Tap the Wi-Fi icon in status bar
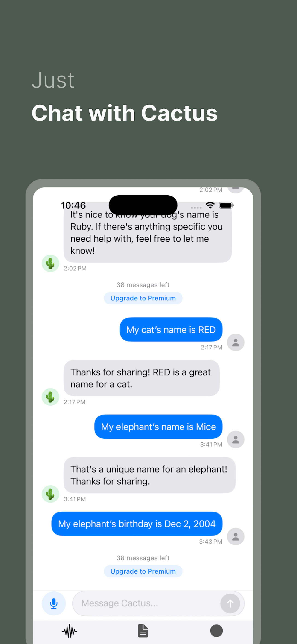 coord(210,205)
